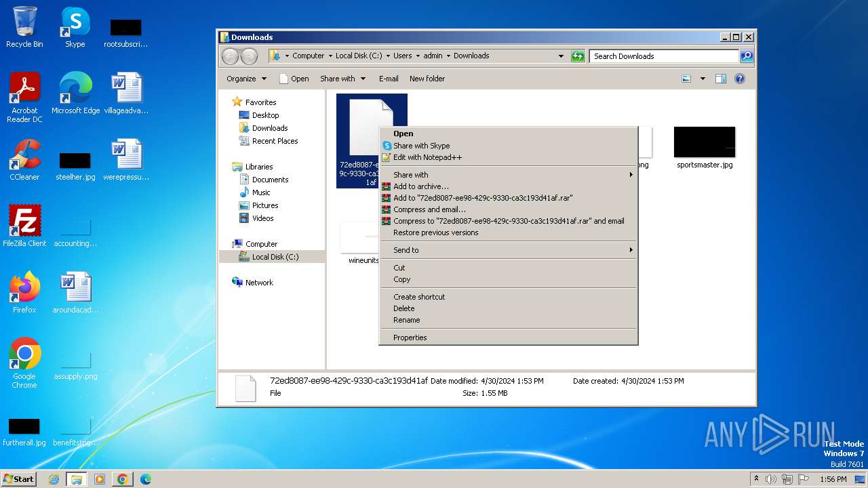
Task: Expand the Share with context submenu
Action: (x=508, y=175)
